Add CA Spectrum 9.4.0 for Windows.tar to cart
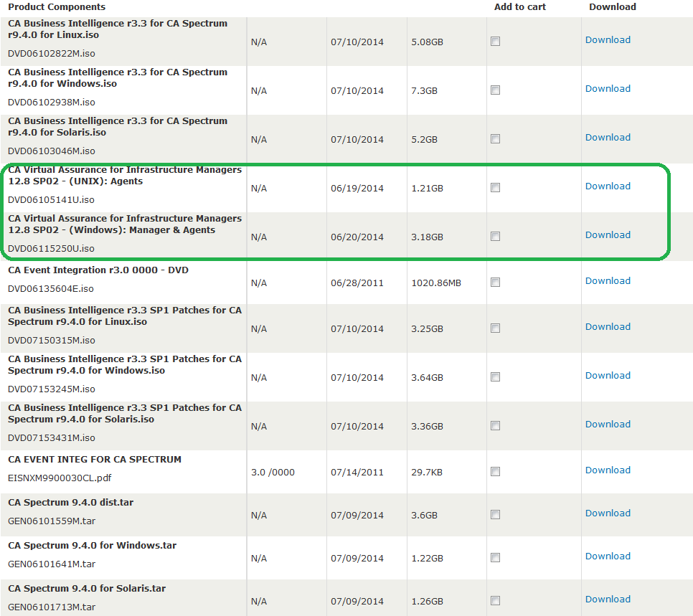This screenshot has width=693, height=616. (x=495, y=558)
